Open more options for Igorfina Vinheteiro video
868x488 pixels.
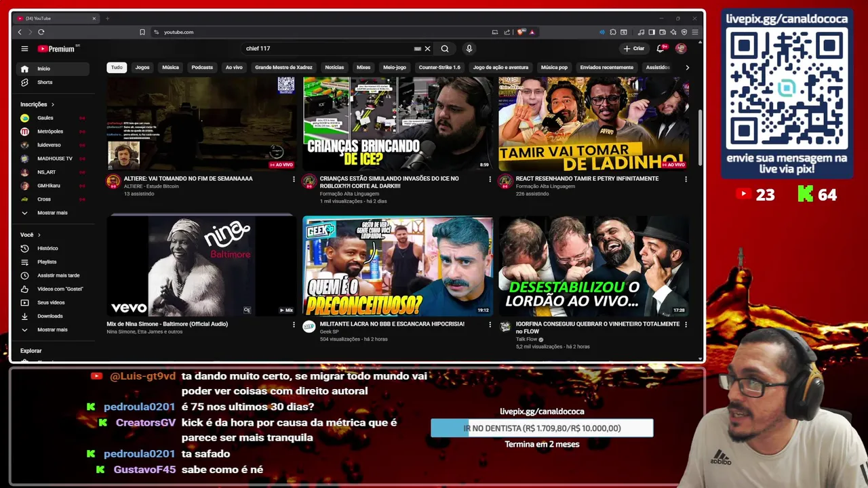[686, 325]
